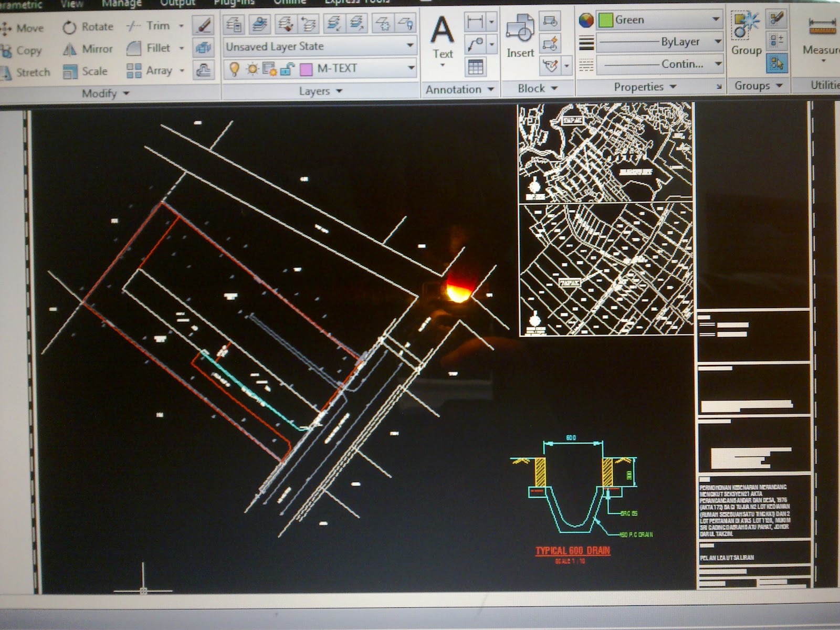This screenshot has width=840, height=630.
Task: Toggle M-TEXT layer on/off light bulb
Action: click(235, 68)
